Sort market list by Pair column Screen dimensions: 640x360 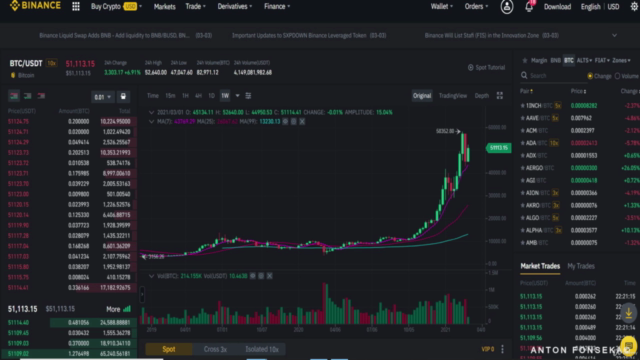pos(526,91)
